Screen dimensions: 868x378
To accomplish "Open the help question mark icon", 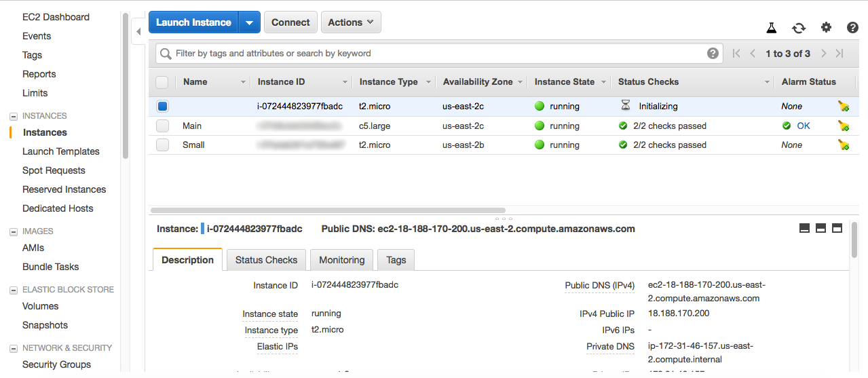I will [x=853, y=28].
